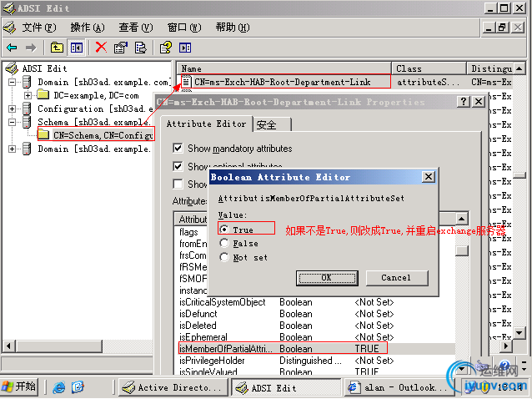This screenshot has height=399, width=532.
Task: Click the ADSI Edit title bar icon
Action: pos(9,8)
